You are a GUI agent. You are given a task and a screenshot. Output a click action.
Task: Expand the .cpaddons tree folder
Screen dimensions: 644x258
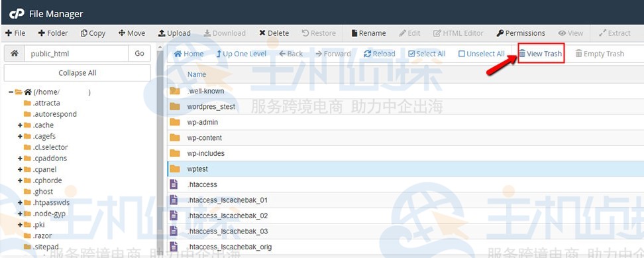20,158
